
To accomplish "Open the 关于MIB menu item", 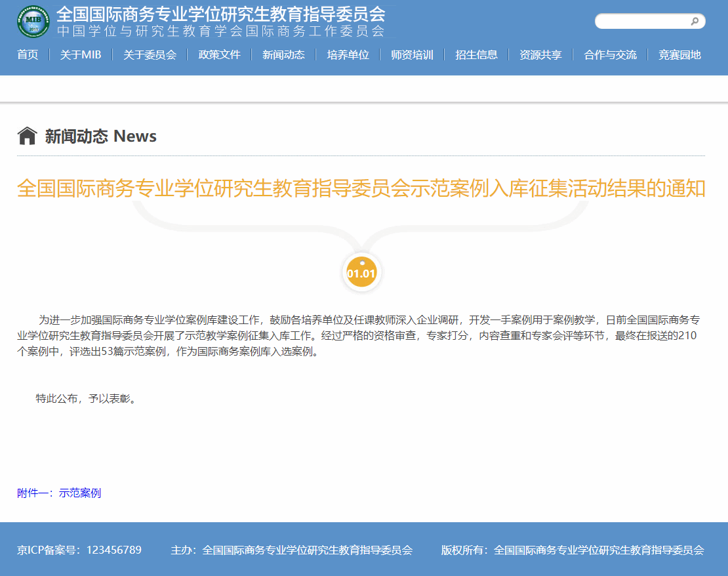I will (x=81, y=55).
